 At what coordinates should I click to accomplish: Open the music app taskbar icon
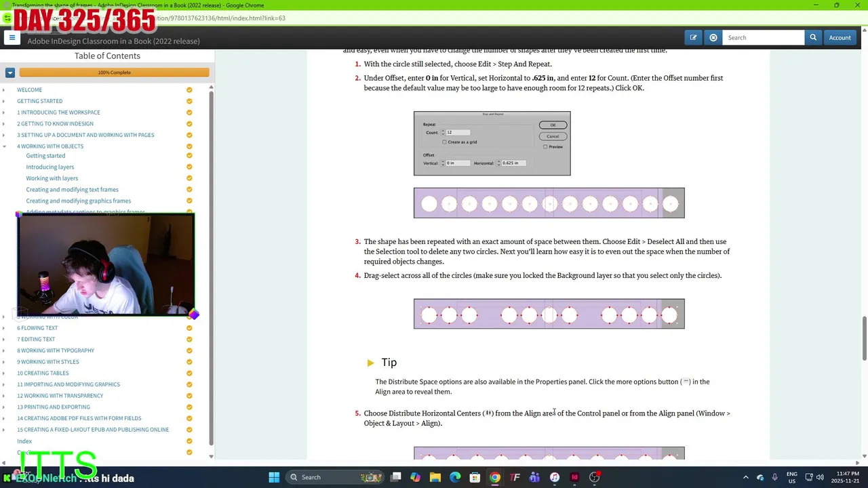[x=555, y=477]
